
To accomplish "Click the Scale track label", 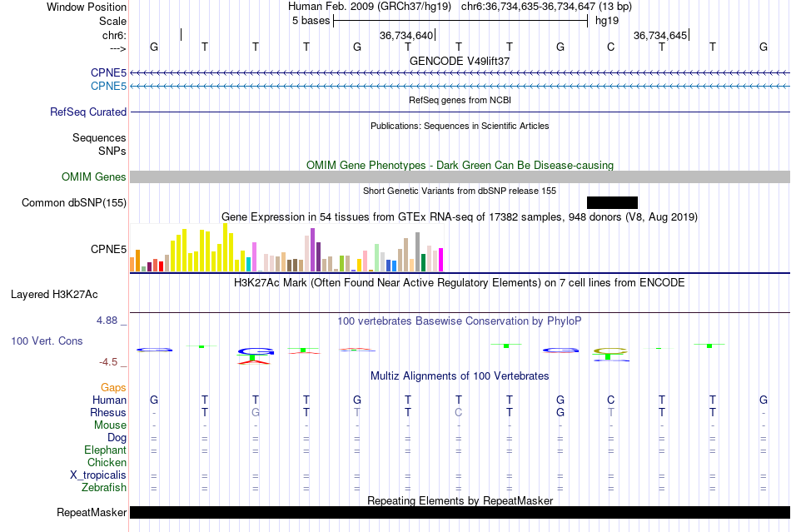I will 112,21.
